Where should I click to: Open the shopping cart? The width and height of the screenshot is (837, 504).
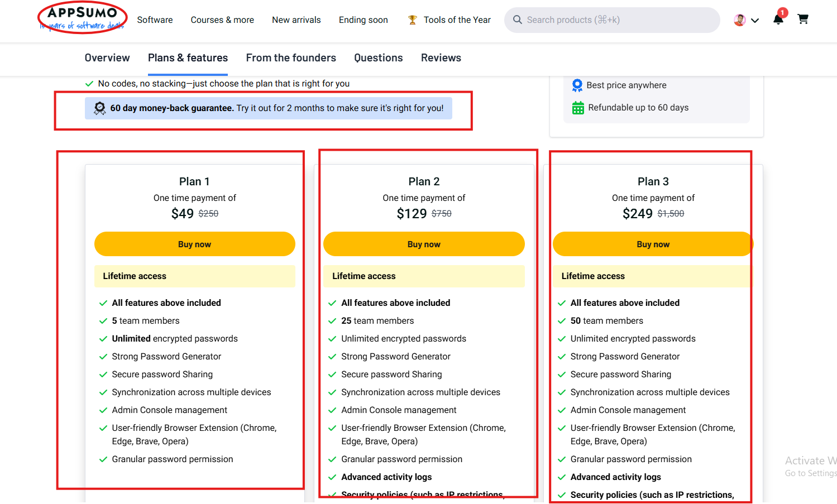coord(803,18)
